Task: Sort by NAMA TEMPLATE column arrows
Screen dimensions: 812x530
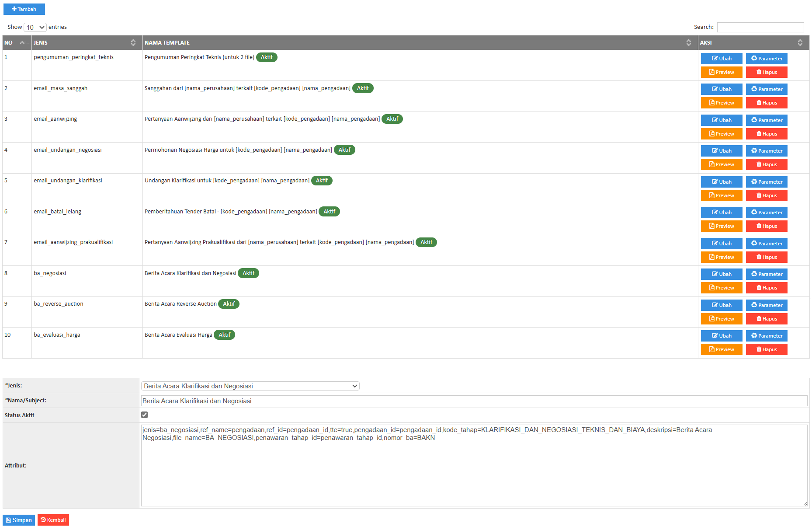Action: tap(688, 42)
